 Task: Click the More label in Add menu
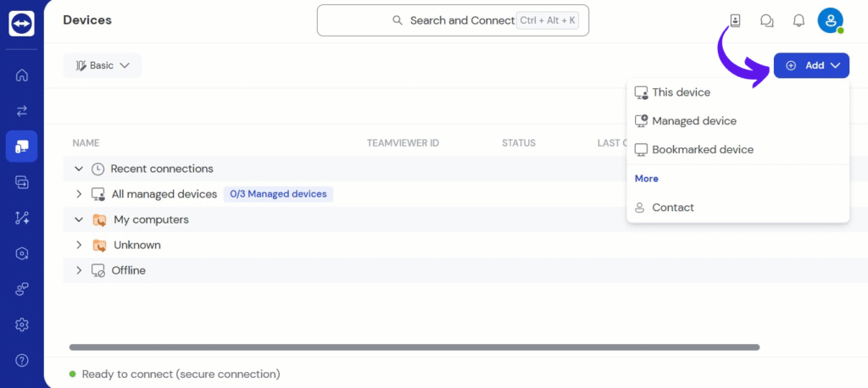tap(647, 179)
